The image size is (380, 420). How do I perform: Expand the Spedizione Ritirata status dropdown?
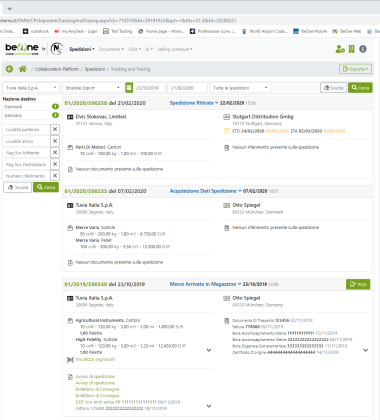(x=194, y=103)
